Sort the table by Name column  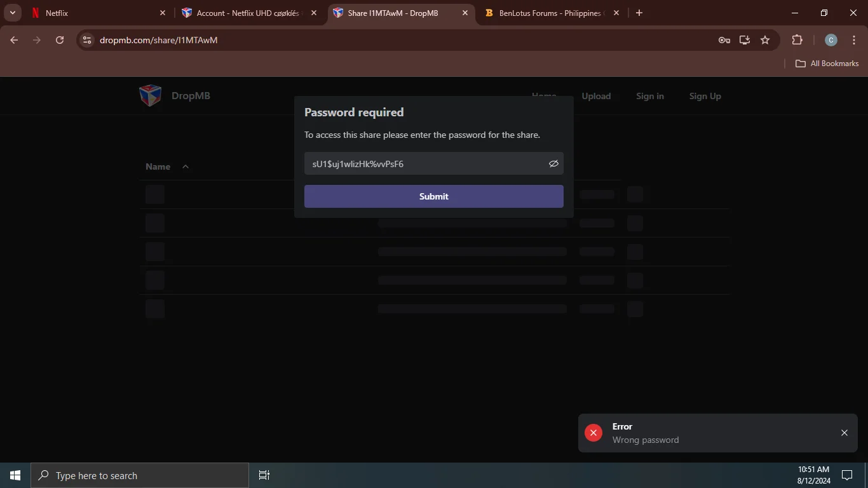click(167, 166)
